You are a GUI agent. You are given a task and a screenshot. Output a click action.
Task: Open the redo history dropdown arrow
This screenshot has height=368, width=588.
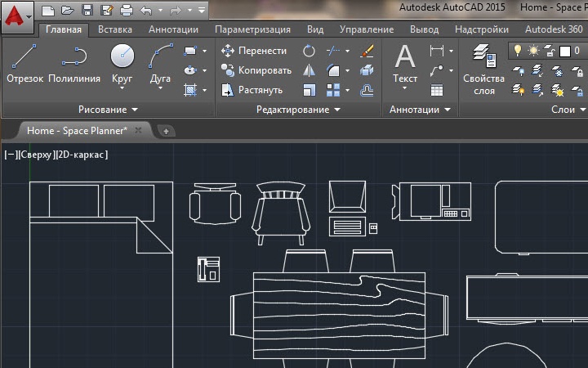(189, 10)
